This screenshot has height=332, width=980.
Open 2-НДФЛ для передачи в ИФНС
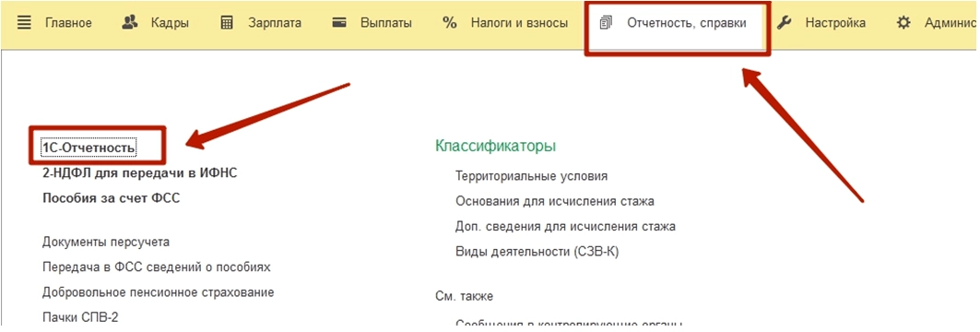click(x=140, y=173)
